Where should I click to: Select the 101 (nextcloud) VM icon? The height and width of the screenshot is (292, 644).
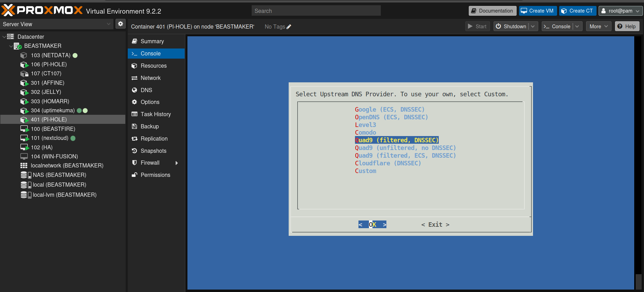(x=24, y=138)
